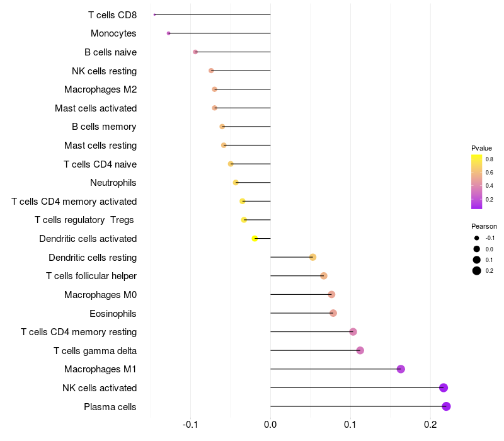
Task: Select the T cells CD8 data point
Action: coord(154,14)
